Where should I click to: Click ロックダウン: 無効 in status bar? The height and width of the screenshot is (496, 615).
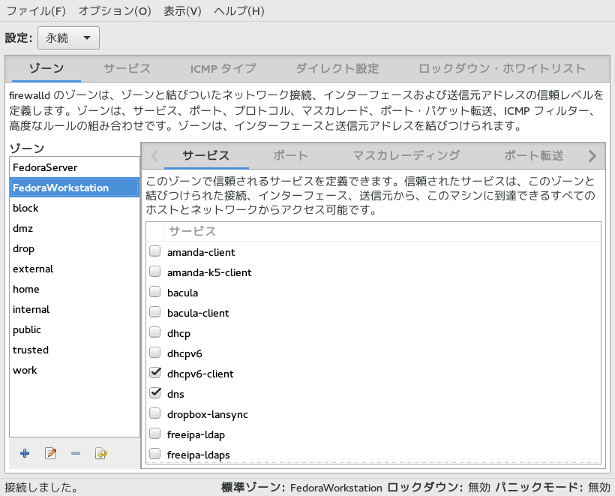[439, 487]
